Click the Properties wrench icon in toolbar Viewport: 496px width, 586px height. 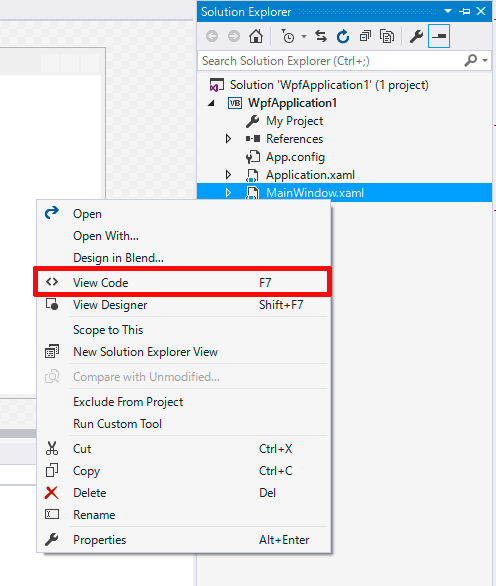[x=416, y=37]
